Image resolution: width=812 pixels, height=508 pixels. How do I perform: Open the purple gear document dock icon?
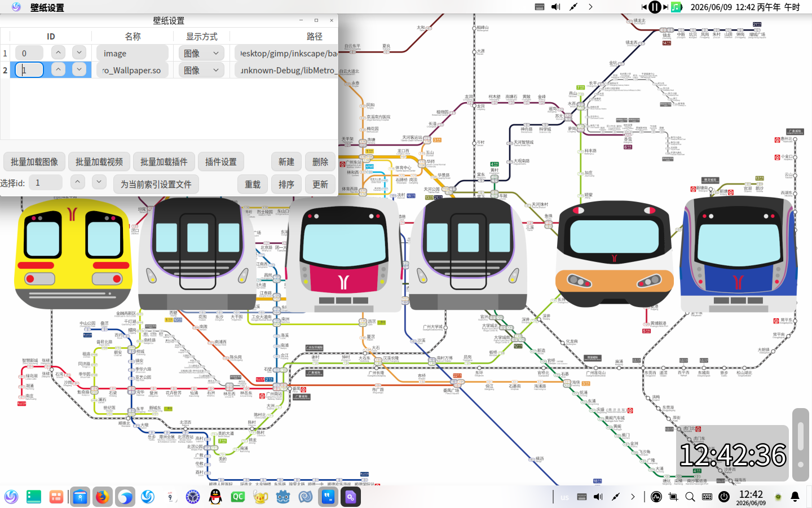click(351, 497)
